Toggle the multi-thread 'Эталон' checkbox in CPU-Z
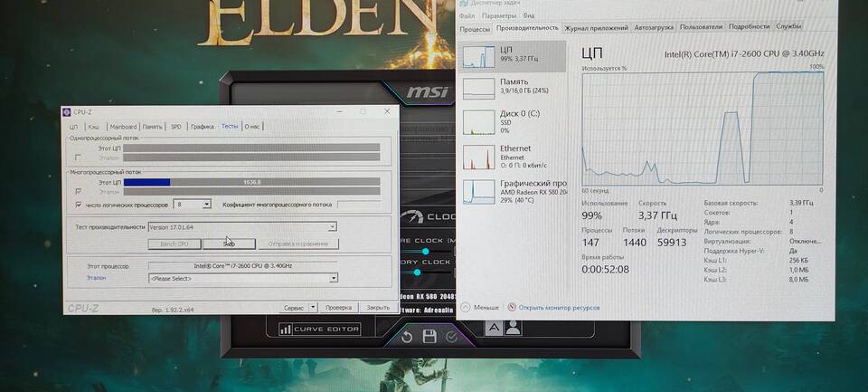Image resolution: width=868 pixels, height=392 pixels. click(78, 192)
